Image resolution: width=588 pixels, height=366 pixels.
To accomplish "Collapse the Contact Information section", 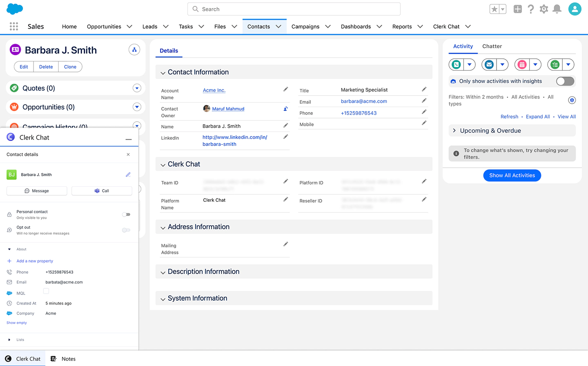I will pyautogui.click(x=163, y=73).
